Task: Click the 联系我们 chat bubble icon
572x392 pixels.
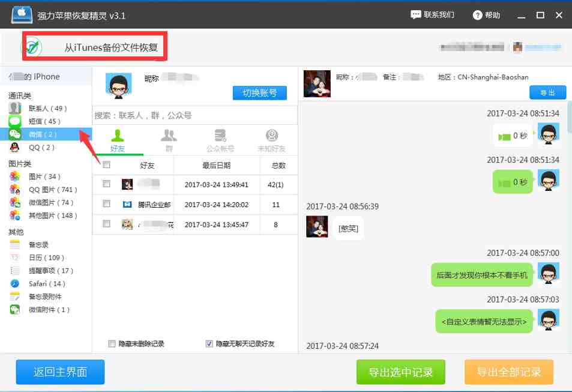Action: pyautogui.click(x=415, y=15)
